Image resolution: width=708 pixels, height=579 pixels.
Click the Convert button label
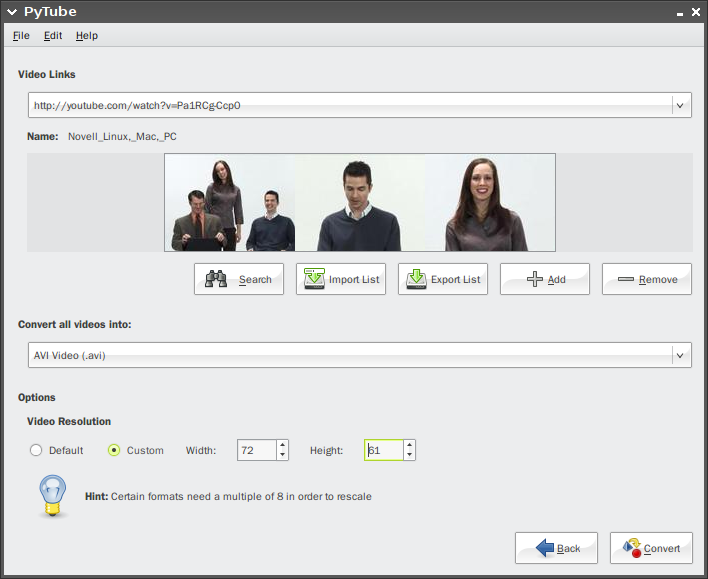661,548
